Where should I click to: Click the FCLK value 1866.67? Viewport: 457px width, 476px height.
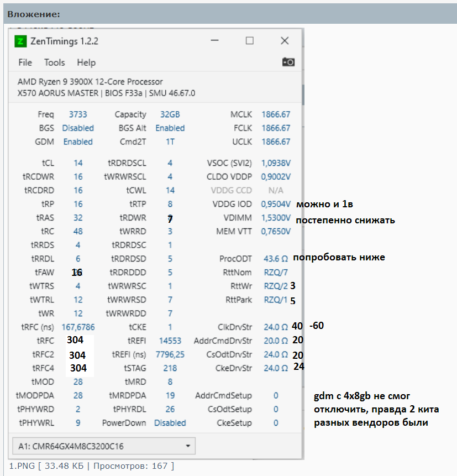276,128
